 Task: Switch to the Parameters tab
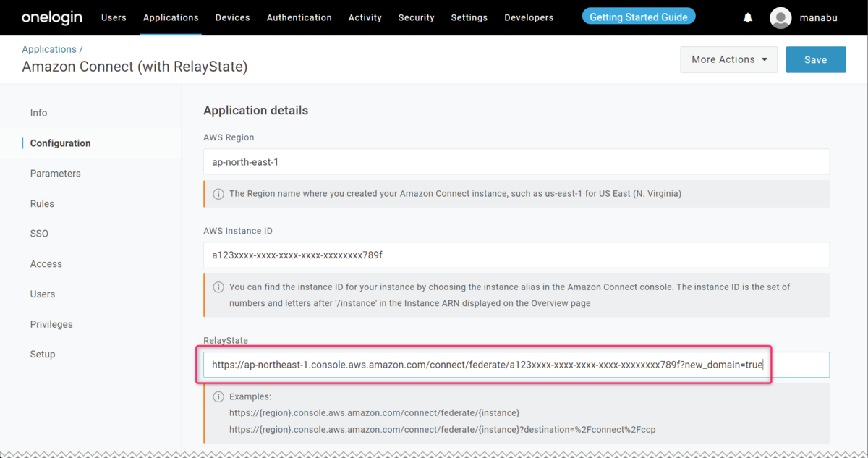tap(56, 174)
